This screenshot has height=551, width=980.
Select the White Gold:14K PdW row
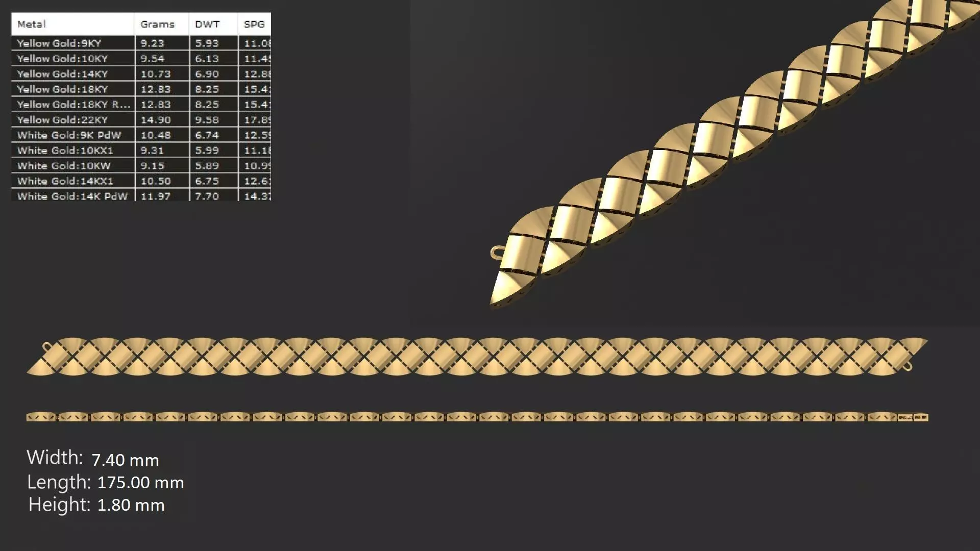[72, 196]
